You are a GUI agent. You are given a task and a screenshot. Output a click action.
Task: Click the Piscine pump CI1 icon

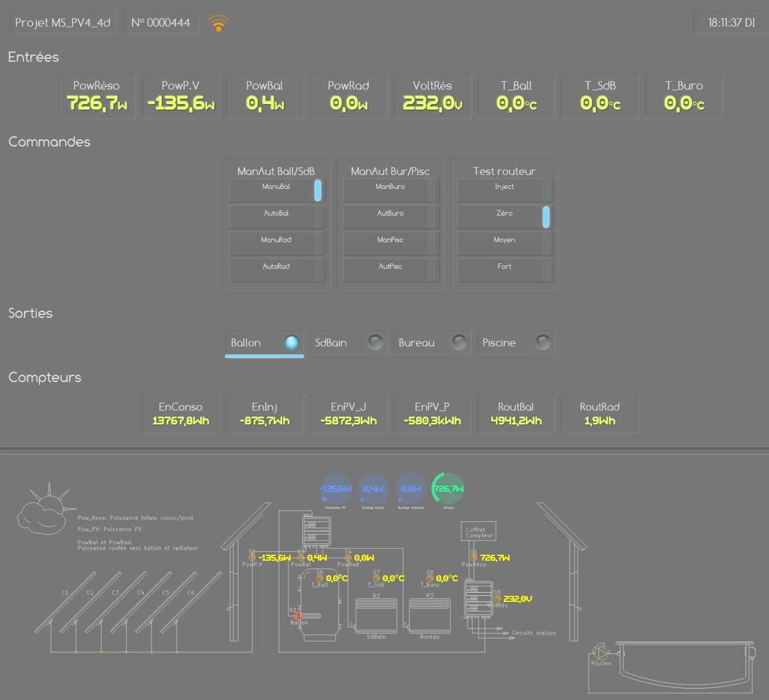point(601,653)
